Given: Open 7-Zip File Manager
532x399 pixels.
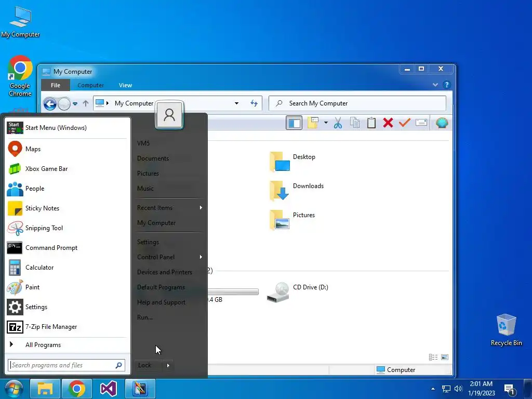Looking at the screenshot, I should click(66, 327).
